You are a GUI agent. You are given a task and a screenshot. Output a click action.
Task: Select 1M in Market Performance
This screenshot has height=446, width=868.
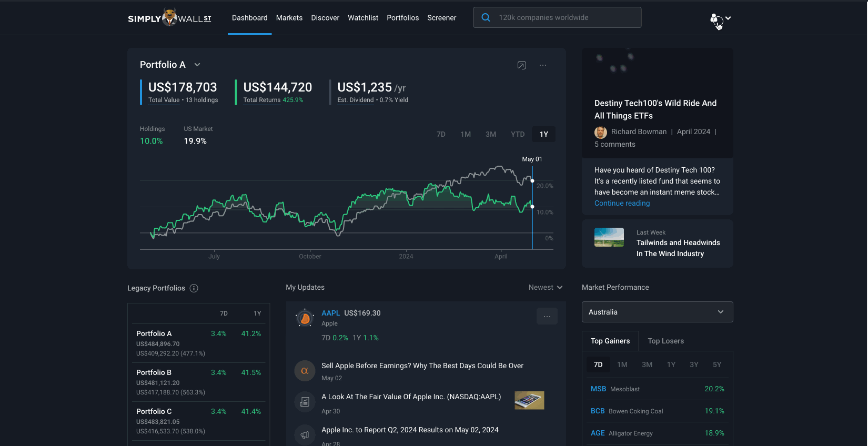pos(622,364)
